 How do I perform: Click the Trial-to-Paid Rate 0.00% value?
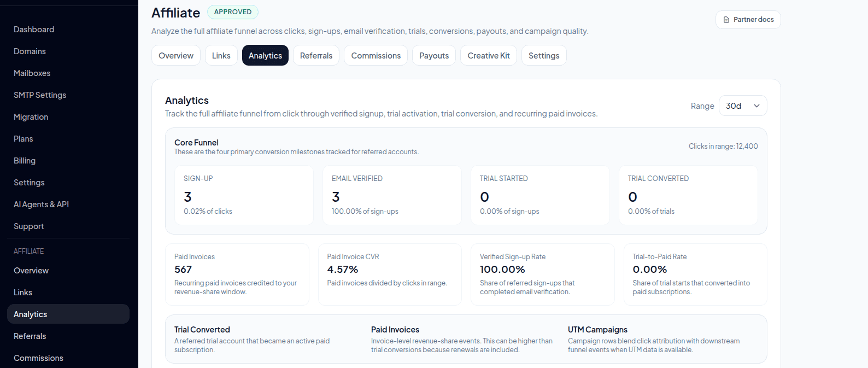[650, 270]
